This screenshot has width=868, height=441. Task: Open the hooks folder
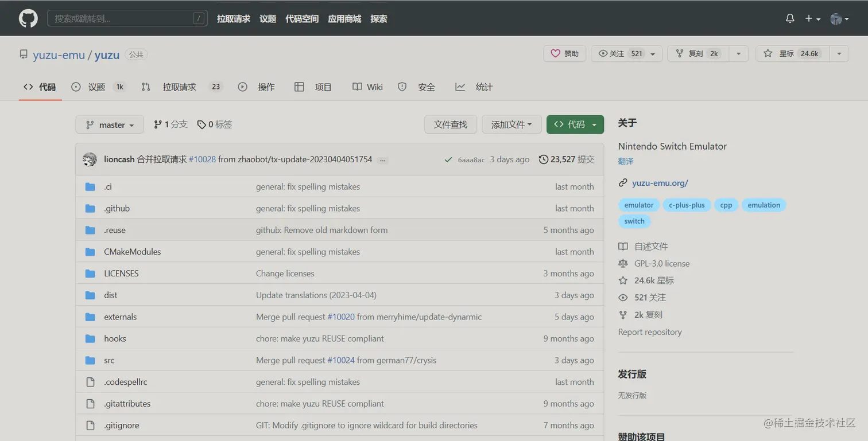point(115,338)
